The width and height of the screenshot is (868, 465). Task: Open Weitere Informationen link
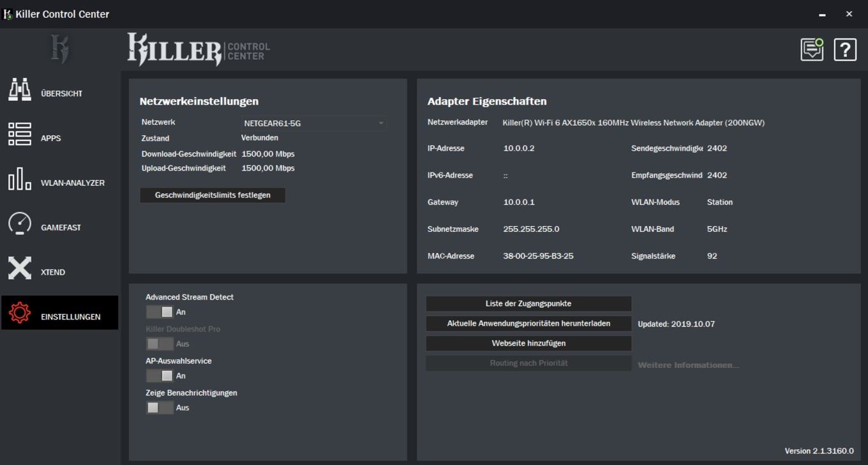(x=689, y=365)
